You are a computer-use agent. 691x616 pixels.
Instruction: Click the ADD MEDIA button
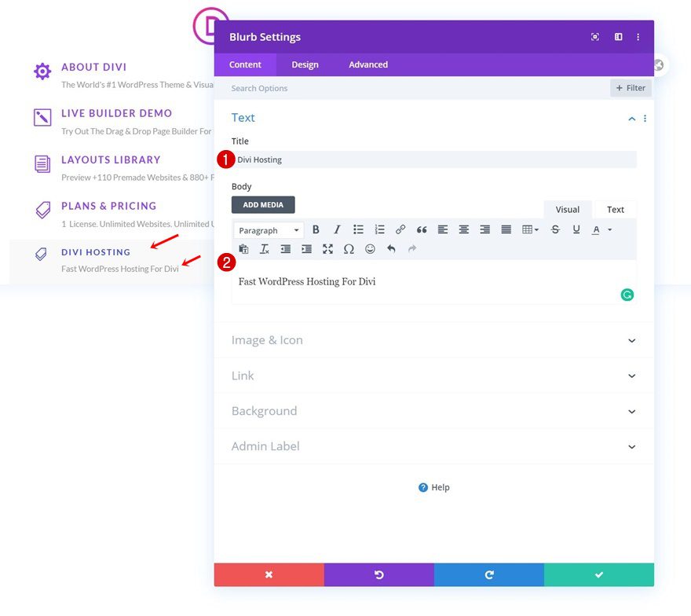pos(263,204)
